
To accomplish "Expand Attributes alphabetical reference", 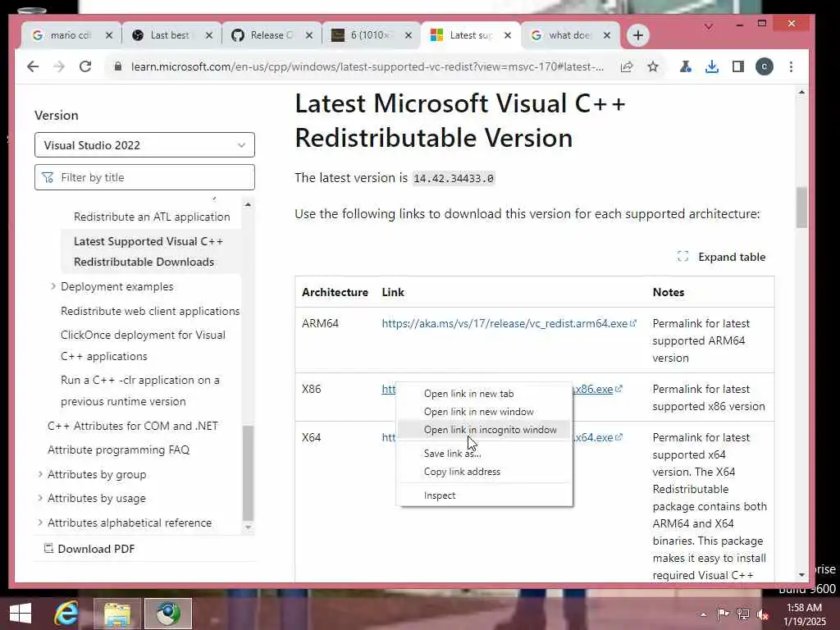I will coord(40,523).
